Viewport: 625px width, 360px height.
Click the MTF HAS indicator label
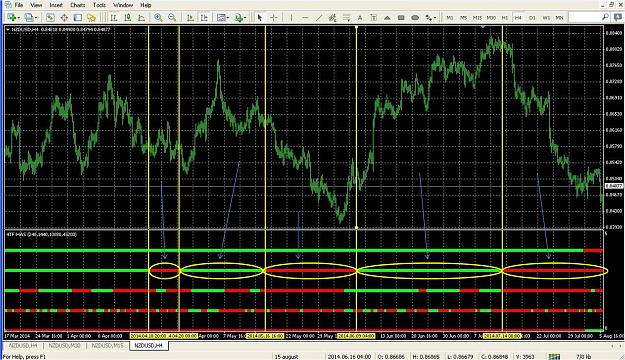tap(42, 234)
